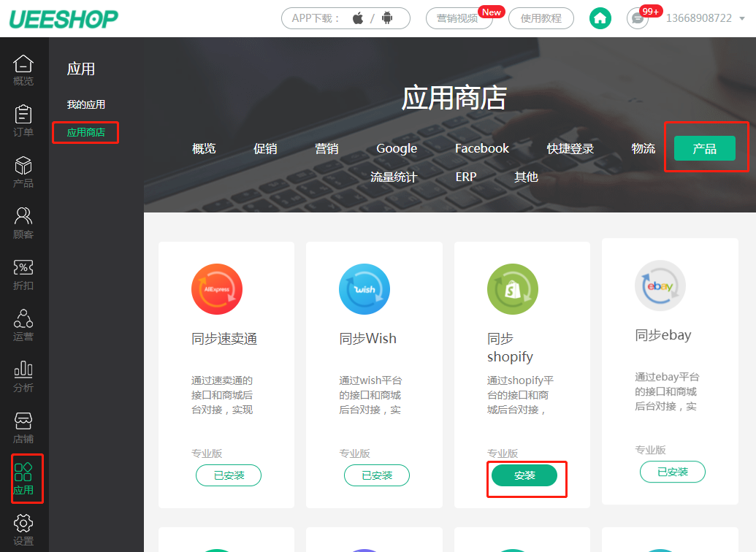Viewport: 756px width, 552px height.
Task: Click the 同步ebay app title
Action: pyautogui.click(x=663, y=335)
